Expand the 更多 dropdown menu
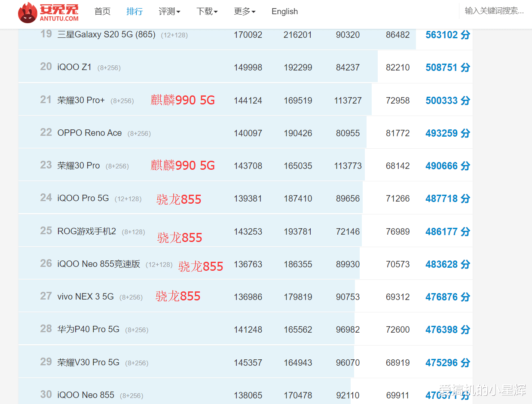Viewport: 532px width, 404px height. [x=245, y=12]
